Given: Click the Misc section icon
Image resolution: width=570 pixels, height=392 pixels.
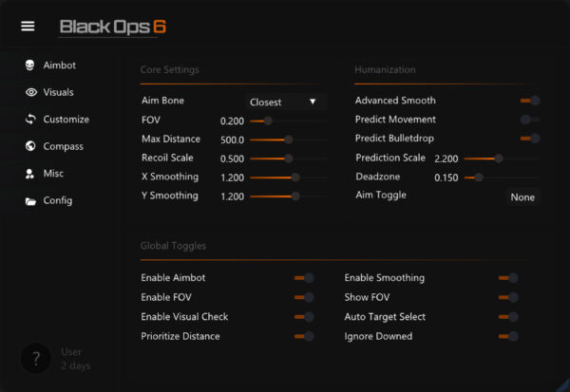Looking at the screenshot, I should 30,174.
